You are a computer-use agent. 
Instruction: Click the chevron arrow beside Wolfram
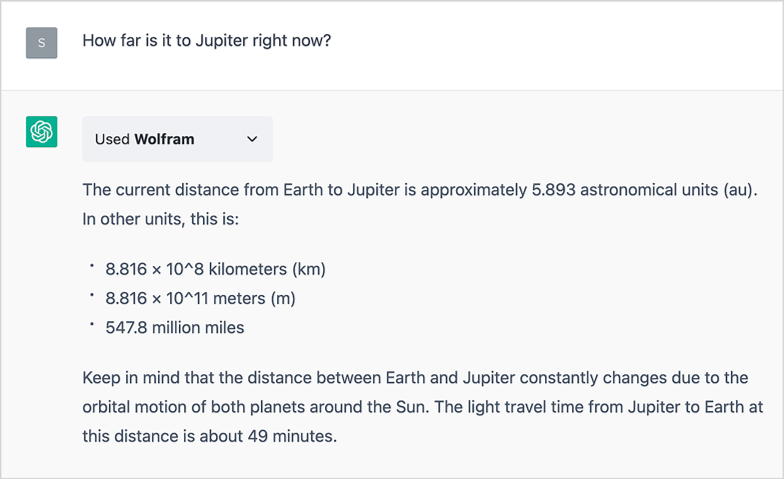(252, 139)
